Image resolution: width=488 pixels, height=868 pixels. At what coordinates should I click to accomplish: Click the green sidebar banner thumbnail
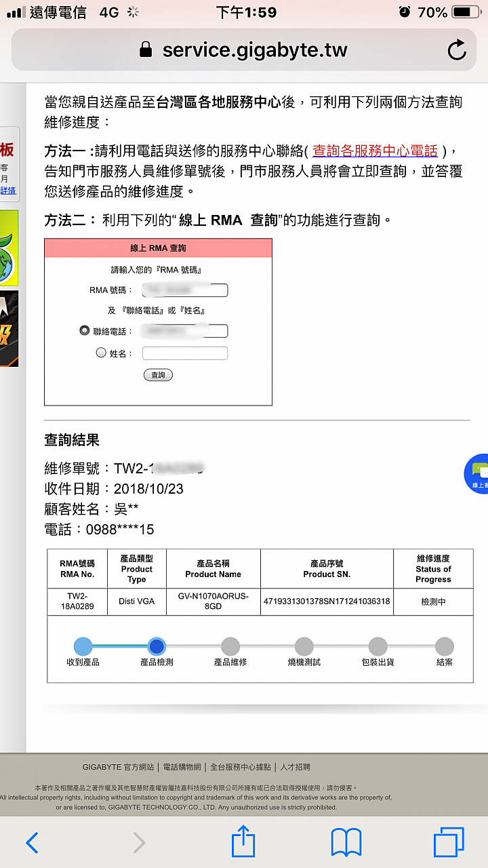point(9,248)
